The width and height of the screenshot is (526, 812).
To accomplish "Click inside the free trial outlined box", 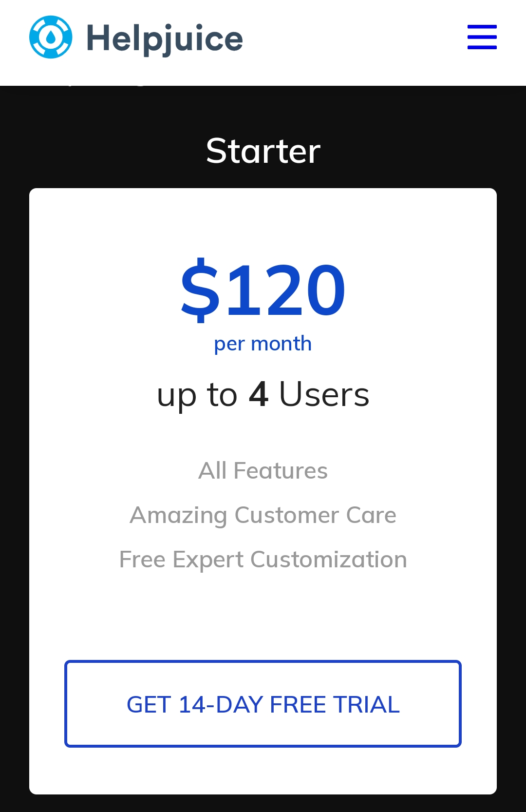I will point(263,703).
